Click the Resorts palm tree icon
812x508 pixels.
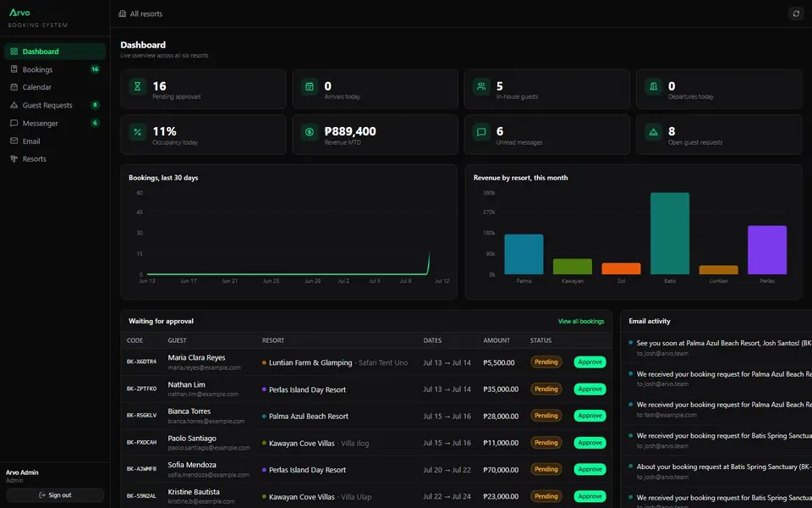click(14, 158)
